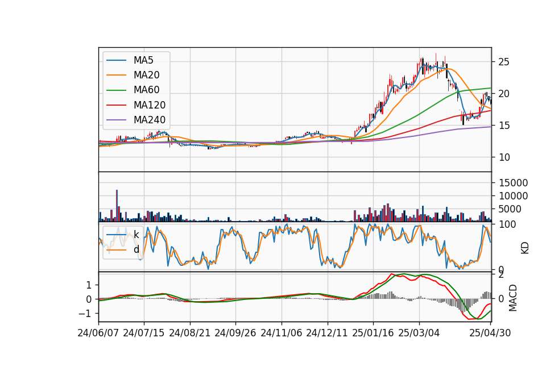Click the 24/12/11 date tick label
The height and width of the screenshot is (392, 546).
pyautogui.click(x=327, y=333)
